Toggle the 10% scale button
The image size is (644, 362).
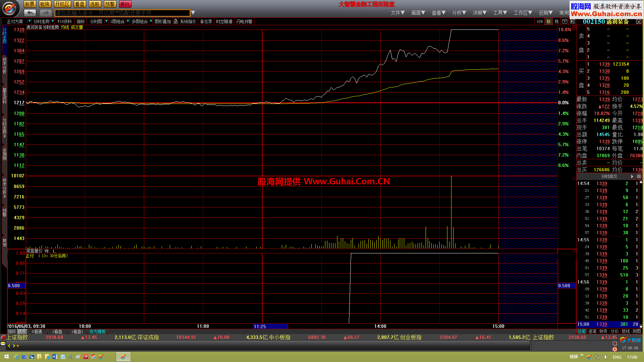pyautogui.click(x=539, y=21)
